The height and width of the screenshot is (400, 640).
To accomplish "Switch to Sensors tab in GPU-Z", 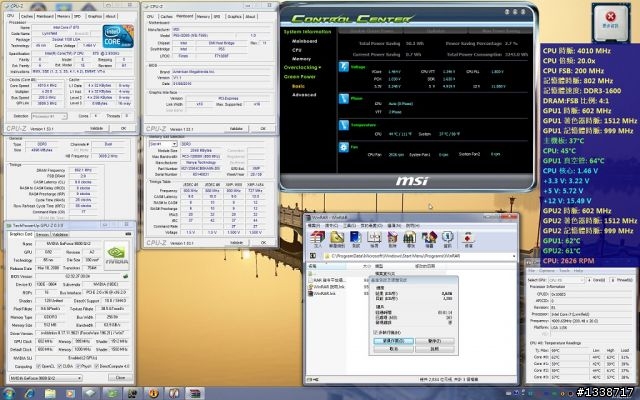I will (42, 235).
